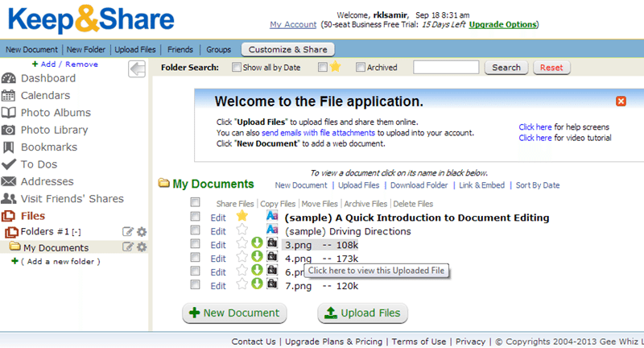Image resolution: width=644 pixels, height=348 pixels.
Task: Select checkbox for Quick Introduction document
Action: (x=195, y=217)
